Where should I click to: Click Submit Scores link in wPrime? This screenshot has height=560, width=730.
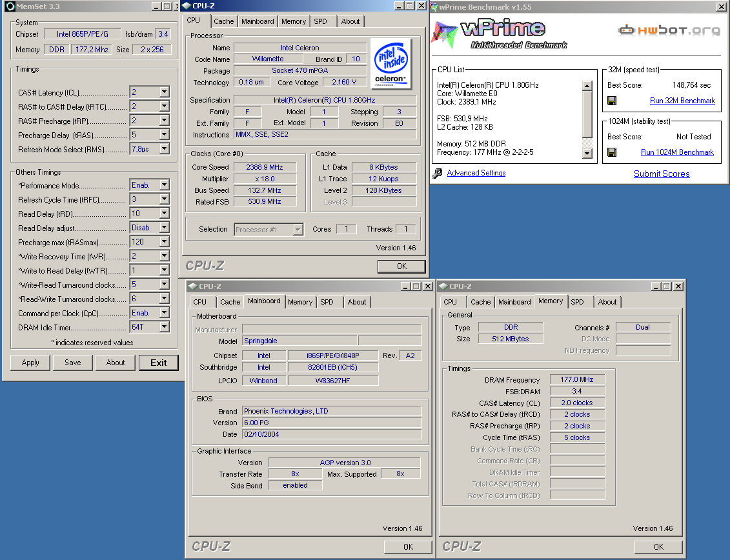click(x=662, y=174)
